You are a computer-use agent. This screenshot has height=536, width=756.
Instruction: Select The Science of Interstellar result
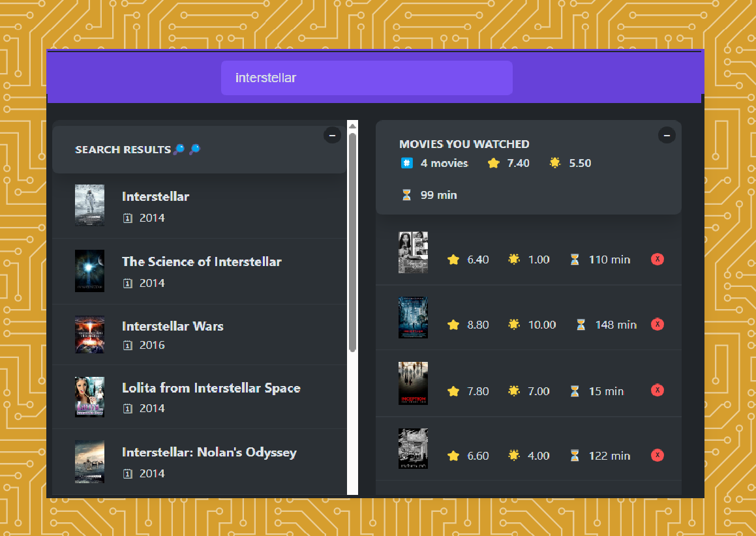coord(202,262)
